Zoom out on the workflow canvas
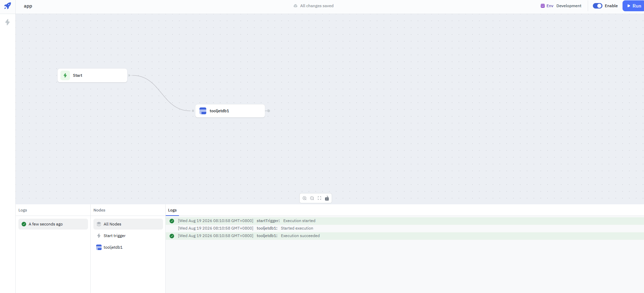 [x=312, y=198]
